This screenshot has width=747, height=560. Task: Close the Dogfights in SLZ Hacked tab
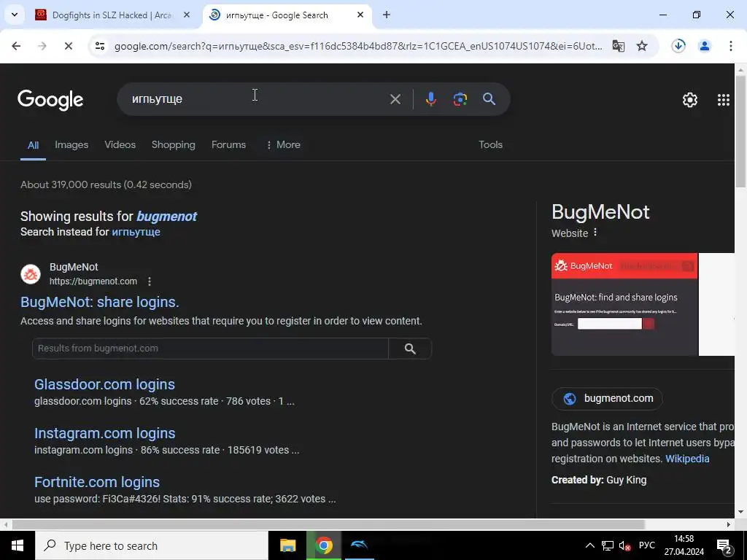tap(187, 15)
